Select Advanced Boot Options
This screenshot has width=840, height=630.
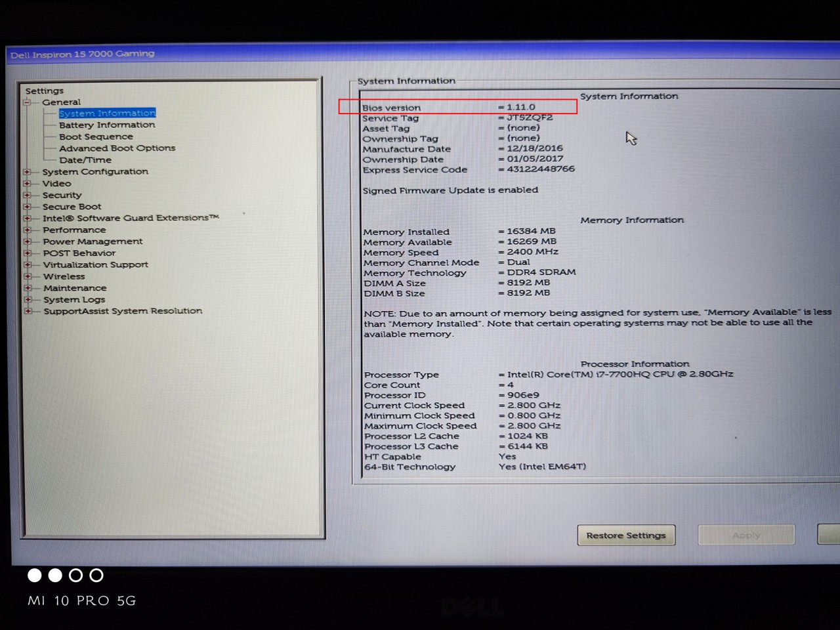[116, 148]
